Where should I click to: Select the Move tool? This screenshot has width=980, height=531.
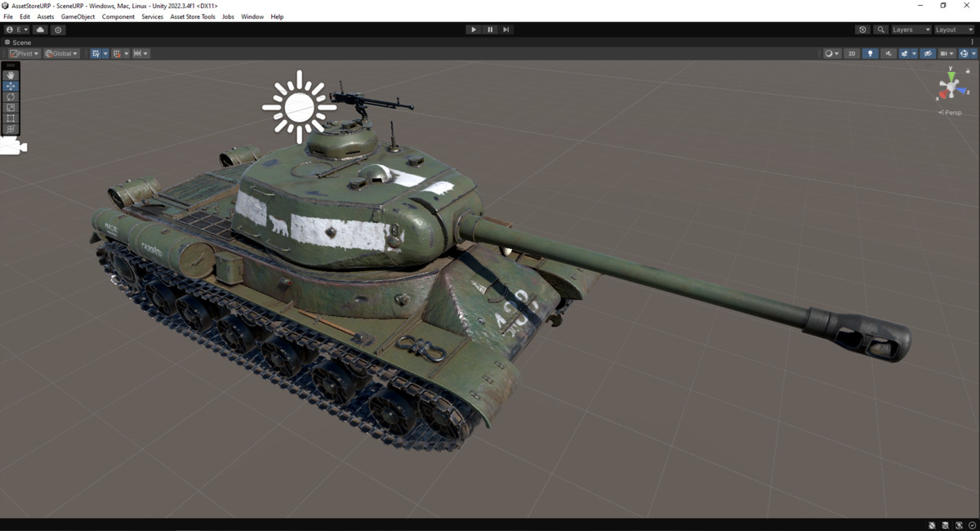[11, 86]
